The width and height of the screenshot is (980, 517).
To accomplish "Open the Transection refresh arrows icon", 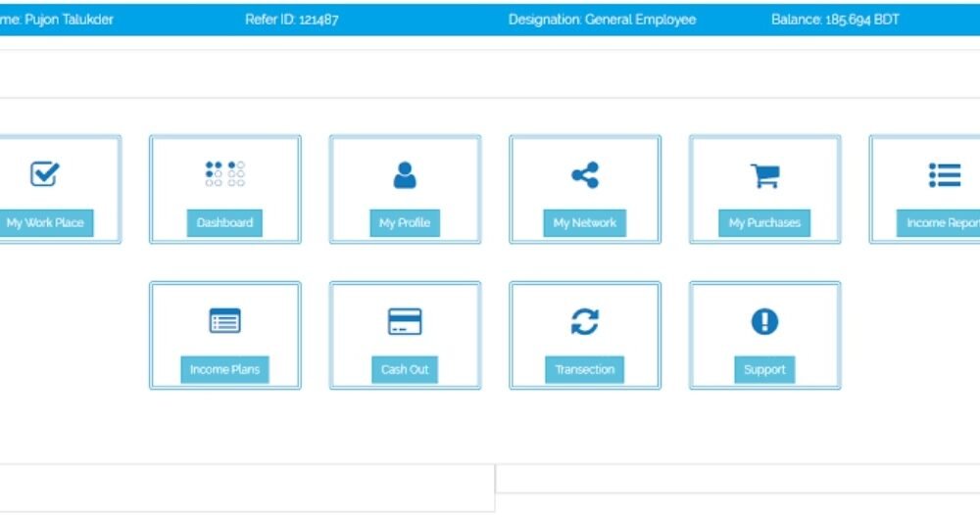I will click(585, 321).
